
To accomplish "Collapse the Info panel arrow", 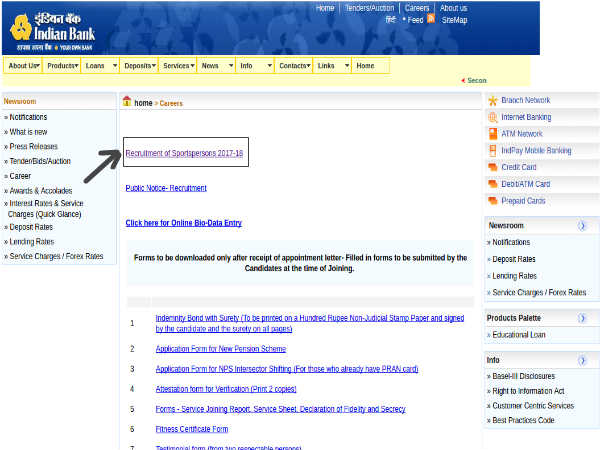I will [582, 360].
